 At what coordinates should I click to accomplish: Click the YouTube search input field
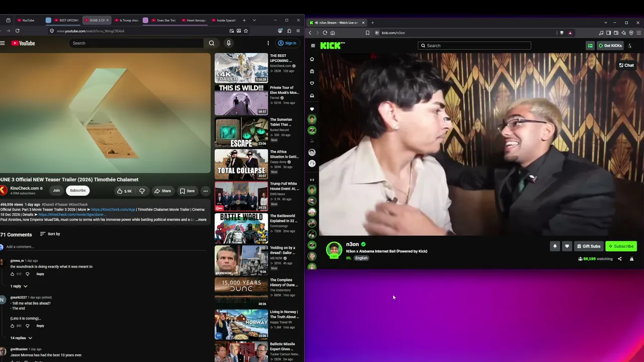pos(137,43)
